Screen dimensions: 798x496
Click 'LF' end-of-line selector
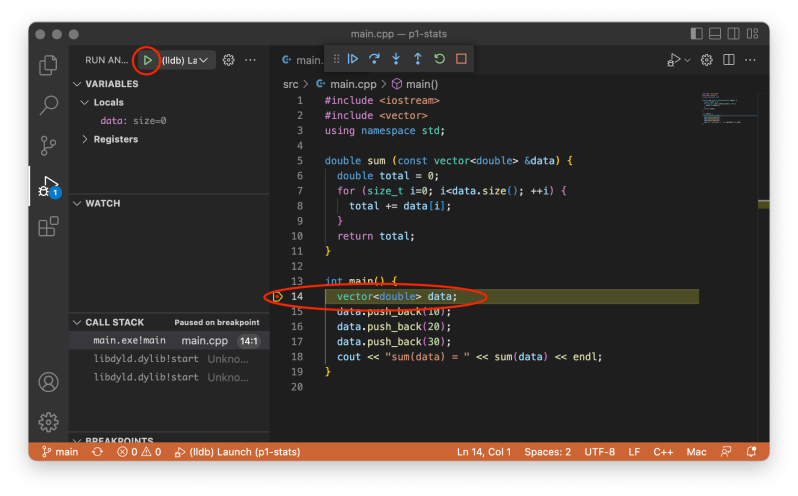634,452
